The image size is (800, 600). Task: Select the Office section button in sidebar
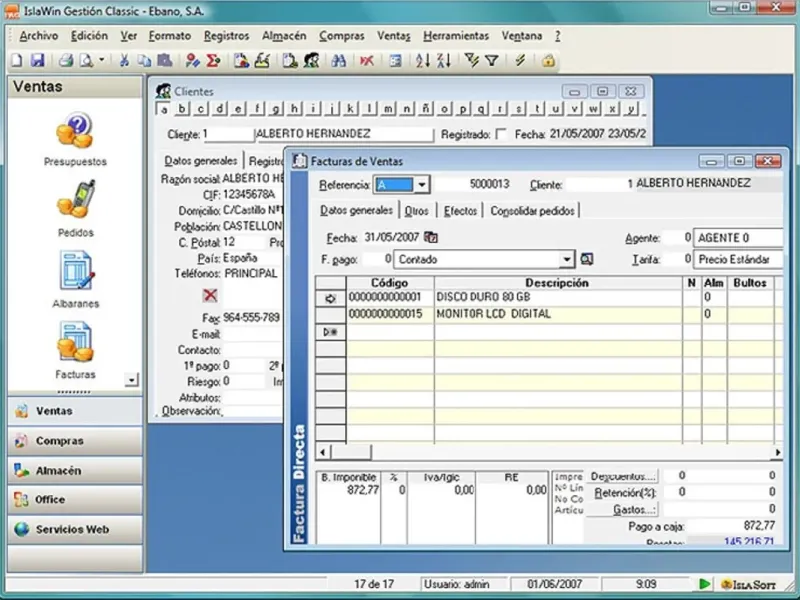[x=75, y=499]
